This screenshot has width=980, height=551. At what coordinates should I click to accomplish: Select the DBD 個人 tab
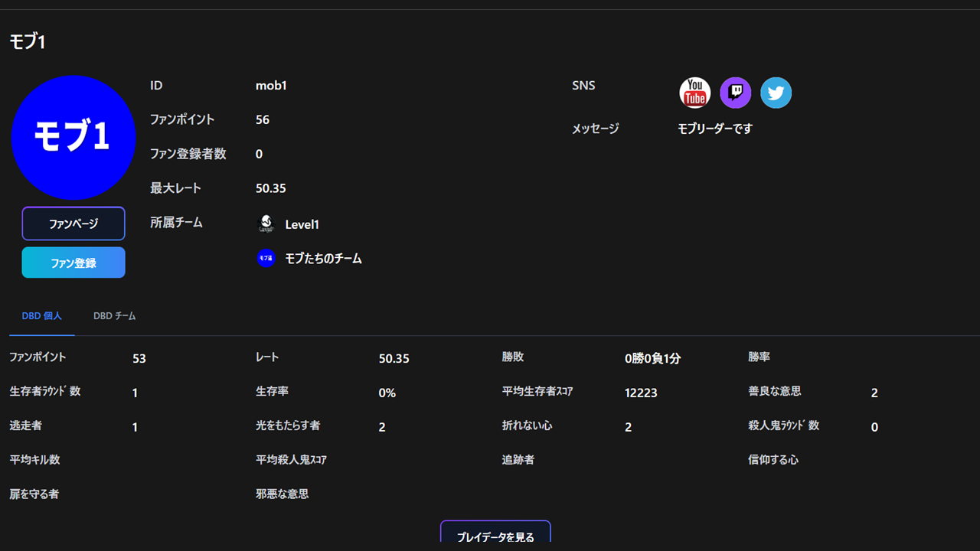coord(41,315)
